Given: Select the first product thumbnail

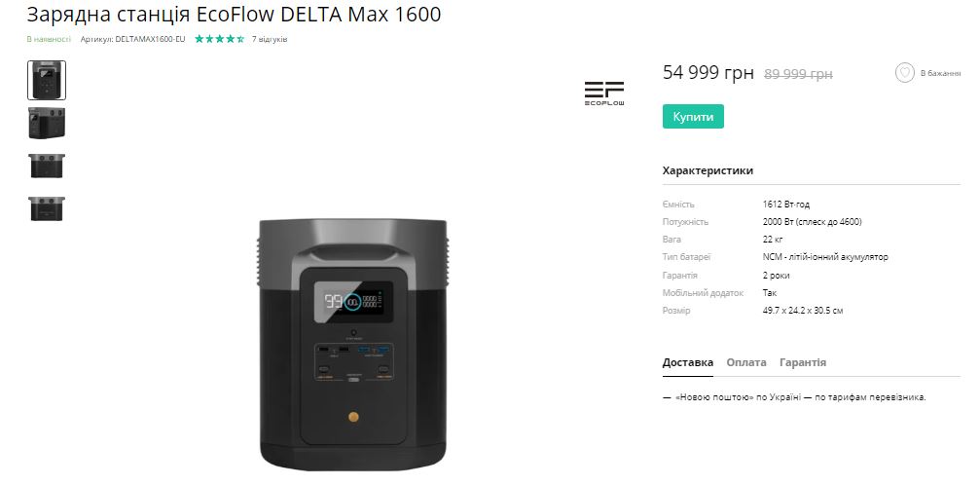Looking at the screenshot, I should [47, 80].
